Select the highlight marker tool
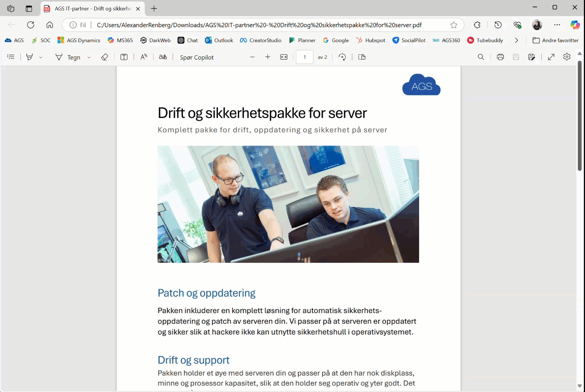The height and width of the screenshot is (392, 585). (29, 57)
